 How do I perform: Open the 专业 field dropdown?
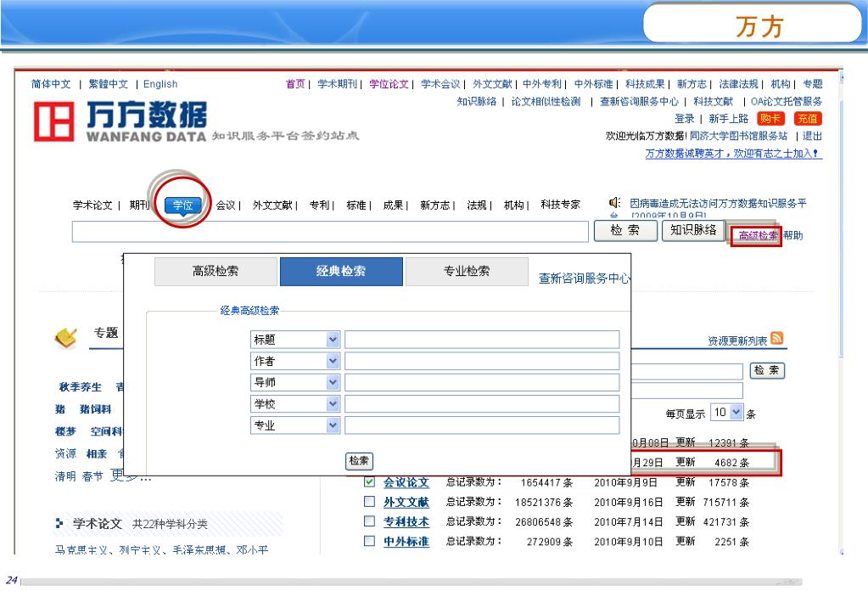(x=333, y=425)
